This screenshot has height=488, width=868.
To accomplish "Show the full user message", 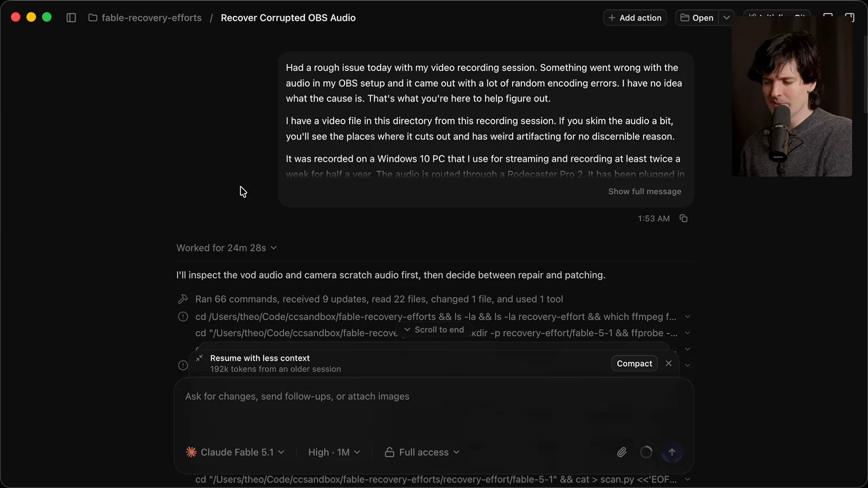I will pos(644,191).
